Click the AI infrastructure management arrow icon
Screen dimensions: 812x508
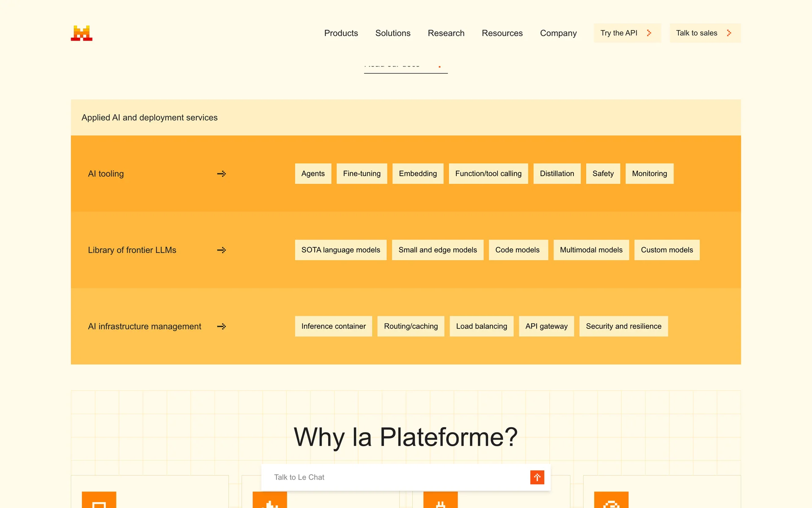click(222, 326)
